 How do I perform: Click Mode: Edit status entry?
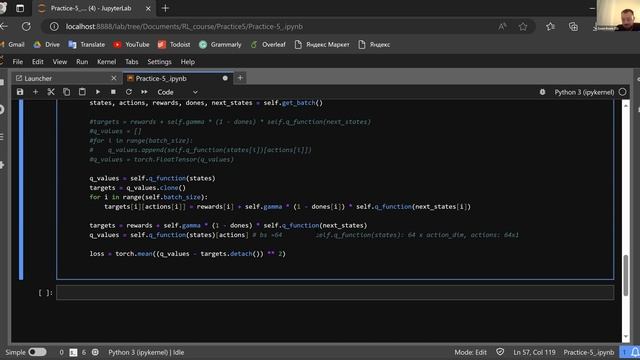coord(470,352)
